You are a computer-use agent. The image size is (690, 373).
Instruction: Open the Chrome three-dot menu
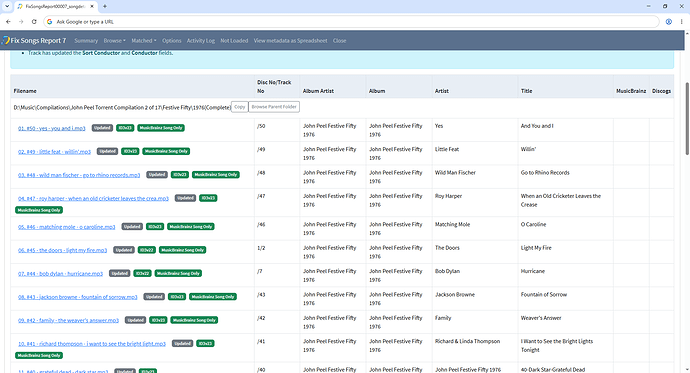[681, 22]
